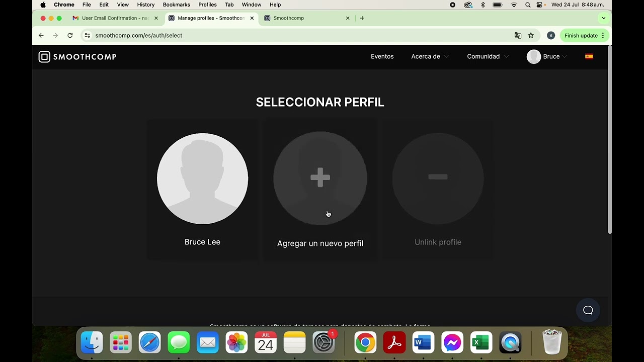
Task: Open Messenger from the Dock
Action: pyautogui.click(x=452, y=343)
